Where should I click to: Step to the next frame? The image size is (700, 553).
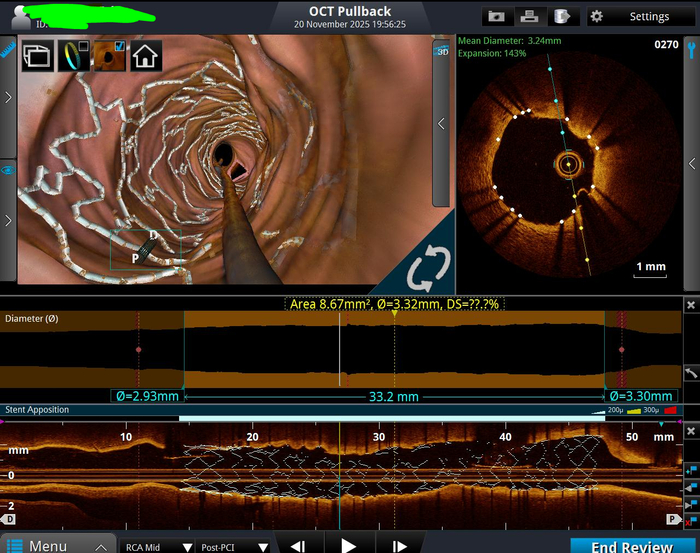coord(399,546)
